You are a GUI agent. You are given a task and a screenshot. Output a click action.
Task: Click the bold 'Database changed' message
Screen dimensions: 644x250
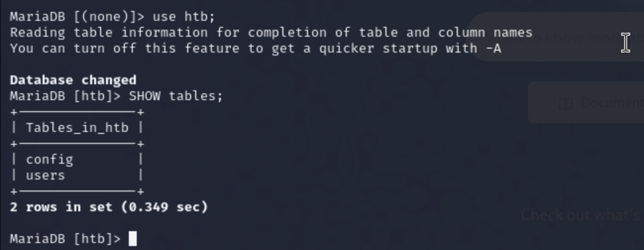(73, 80)
